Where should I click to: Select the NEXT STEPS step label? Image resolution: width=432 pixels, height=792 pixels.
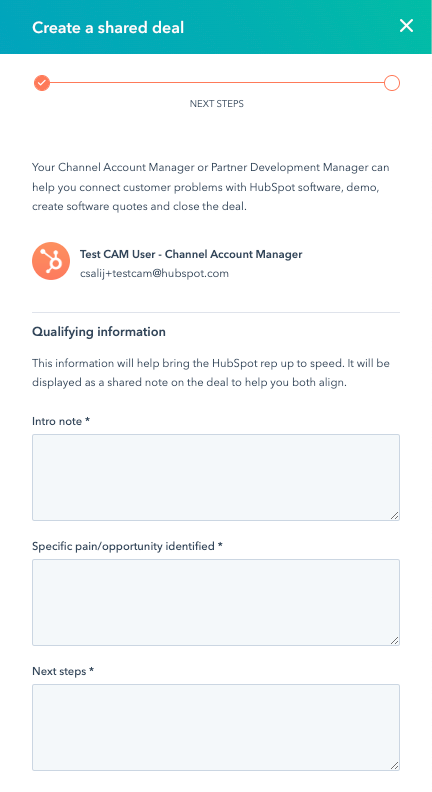click(216, 104)
